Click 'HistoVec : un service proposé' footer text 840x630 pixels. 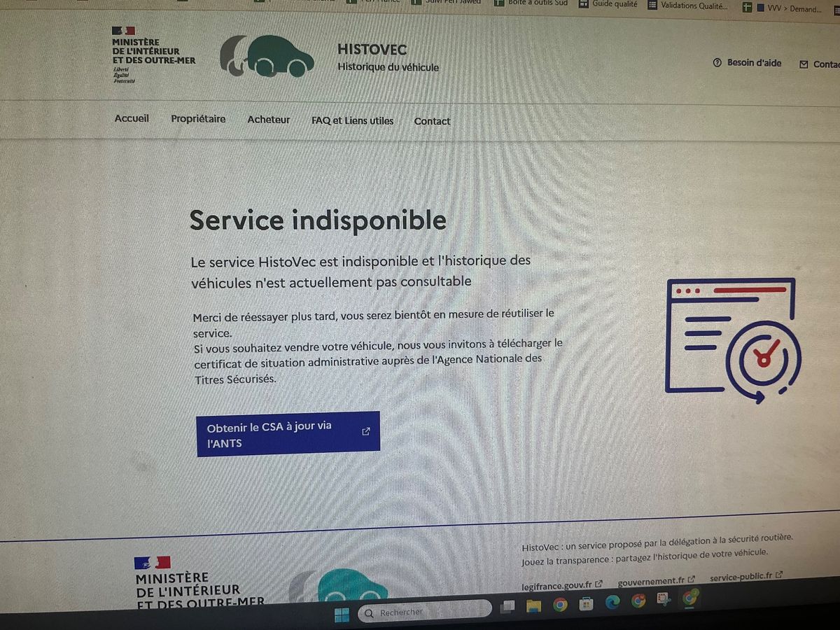click(658, 542)
